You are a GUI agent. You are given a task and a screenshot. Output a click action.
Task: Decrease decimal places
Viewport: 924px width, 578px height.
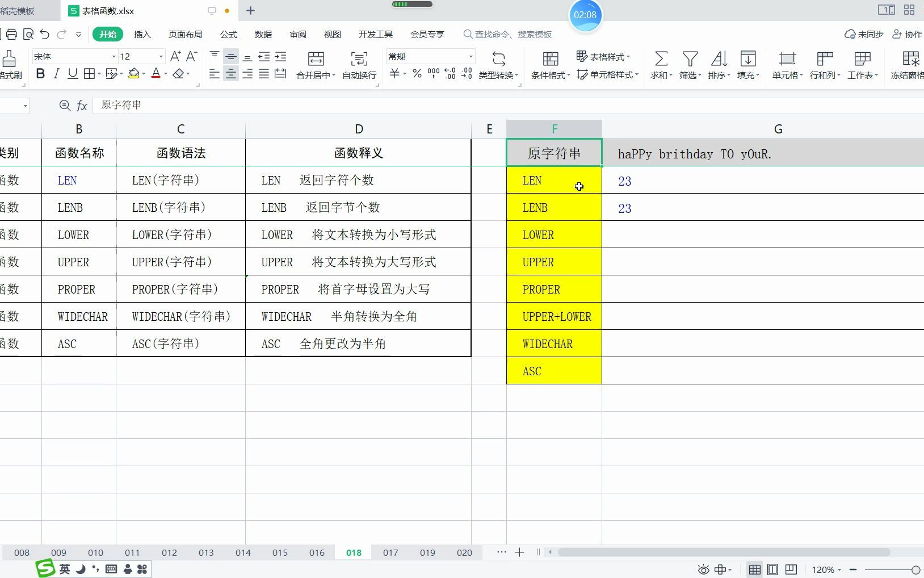[x=467, y=74]
